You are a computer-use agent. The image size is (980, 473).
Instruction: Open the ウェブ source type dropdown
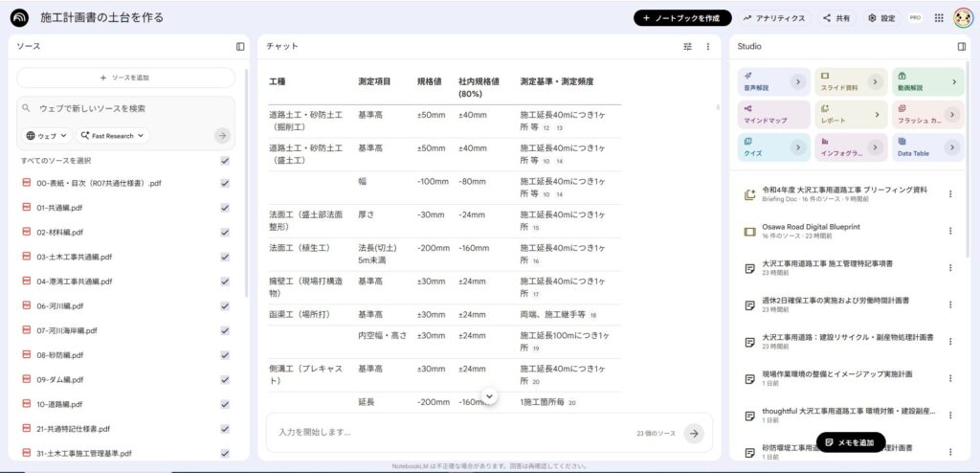tap(48, 136)
